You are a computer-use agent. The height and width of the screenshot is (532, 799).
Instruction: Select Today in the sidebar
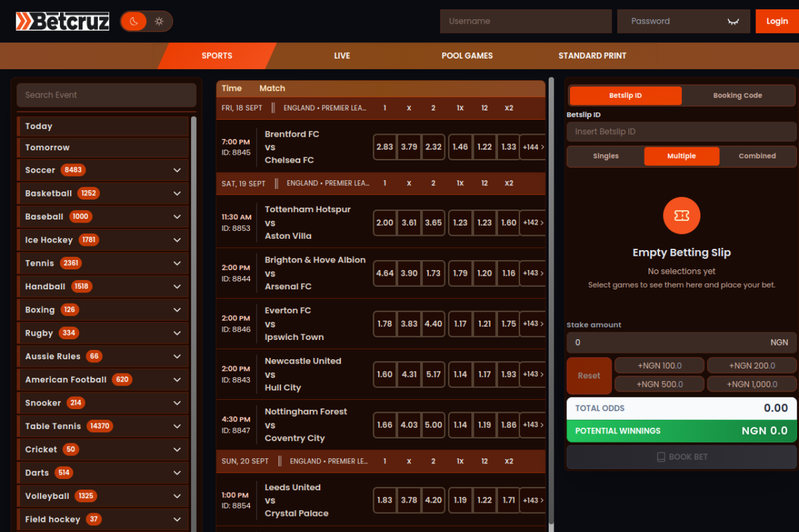pyautogui.click(x=103, y=126)
